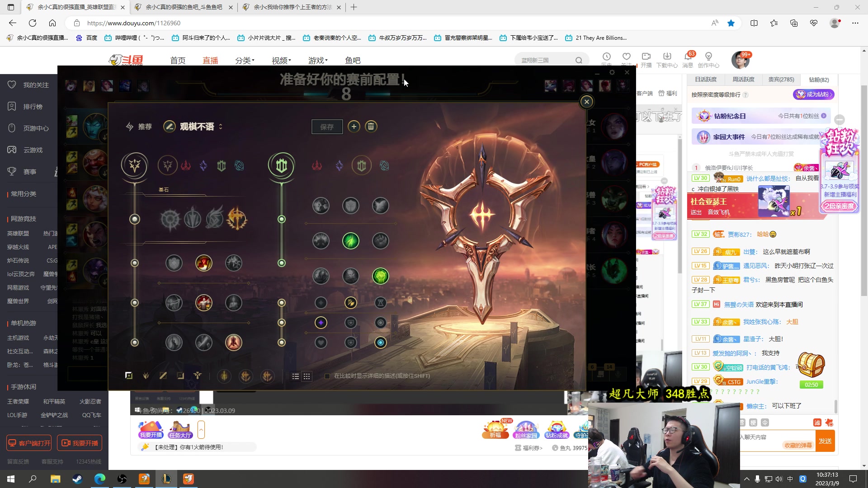
Task: Open Steam from the taskbar
Action: (x=77, y=479)
